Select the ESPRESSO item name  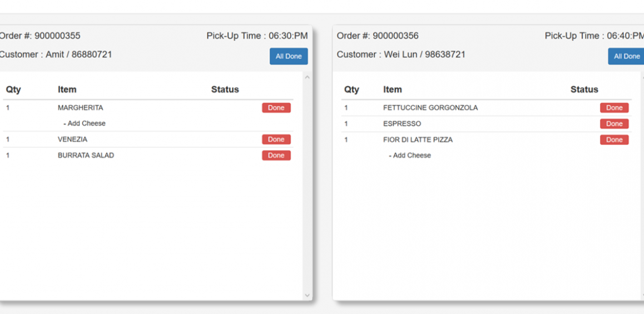pos(402,124)
